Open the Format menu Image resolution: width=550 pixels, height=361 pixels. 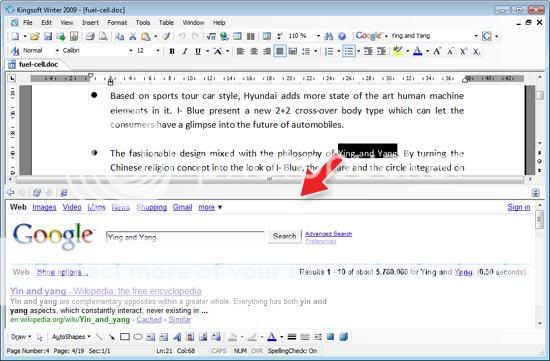[117, 22]
